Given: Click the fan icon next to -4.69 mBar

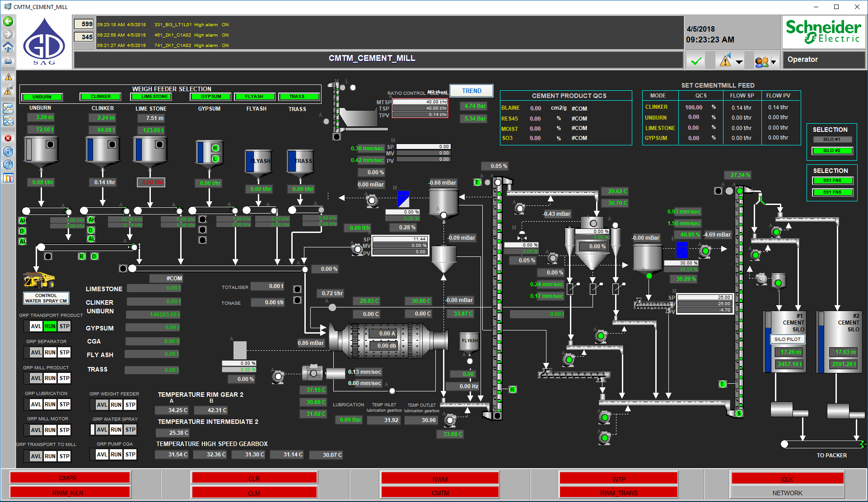Looking at the screenshot, I should pyautogui.click(x=705, y=251).
